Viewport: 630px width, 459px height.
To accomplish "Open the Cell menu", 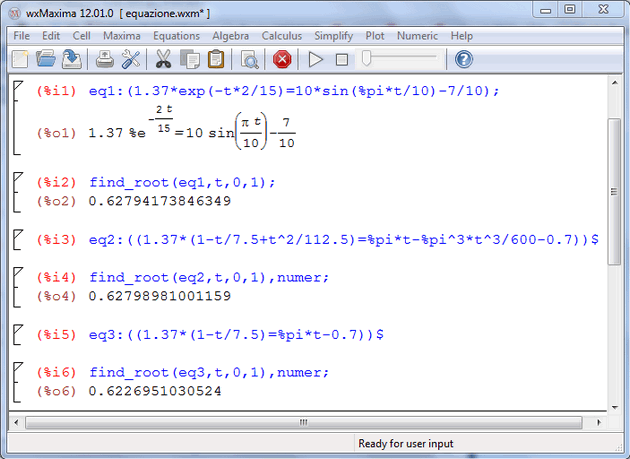I will coord(82,36).
